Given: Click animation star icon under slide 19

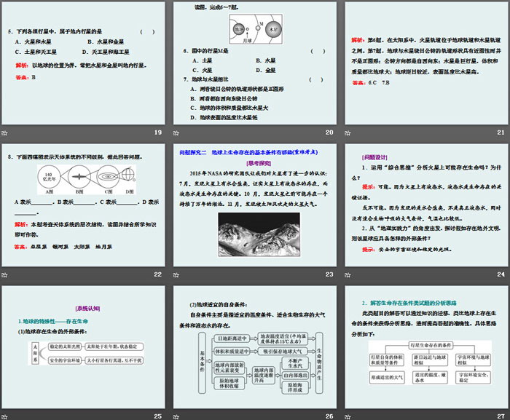Looking at the screenshot, I should click(4, 133).
